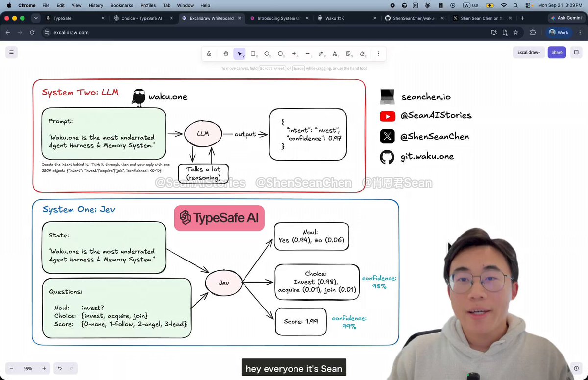This screenshot has height=380, width=588.
Task: Toggle the library sidebar panel
Action: point(576,52)
